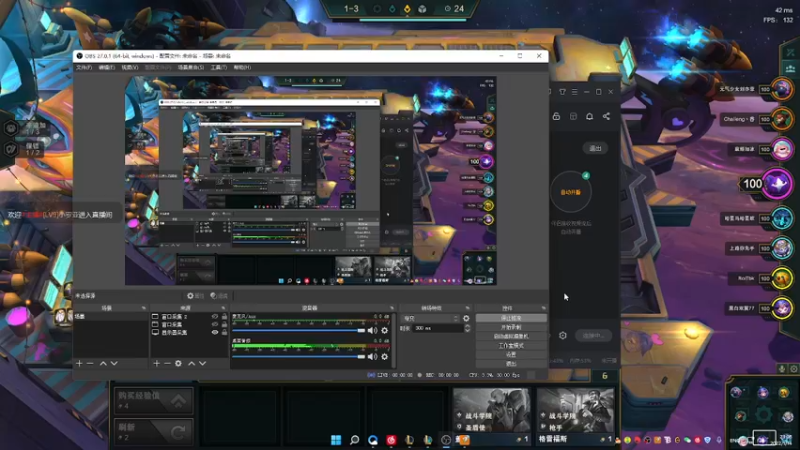Pop out sources dock via header icon
The height and width of the screenshot is (450, 800).
[x=223, y=308]
